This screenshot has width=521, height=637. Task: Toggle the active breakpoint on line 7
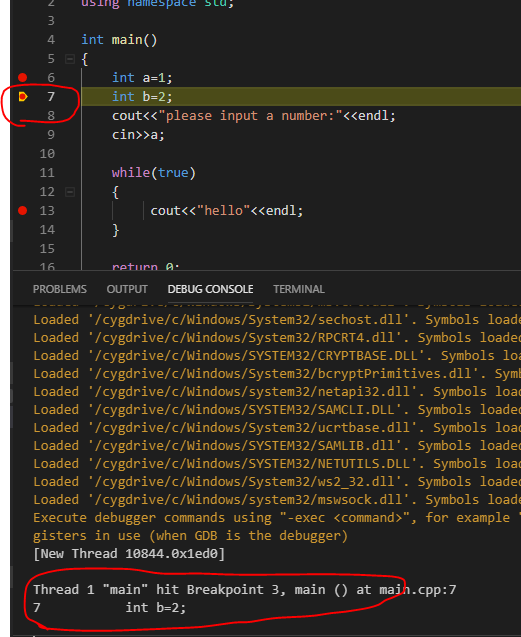pos(23,97)
